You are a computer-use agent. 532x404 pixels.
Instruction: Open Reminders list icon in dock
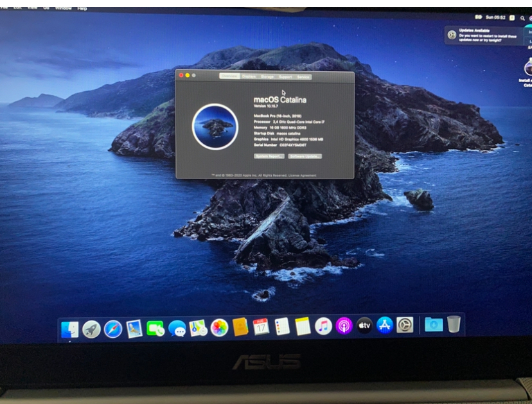(x=282, y=326)
